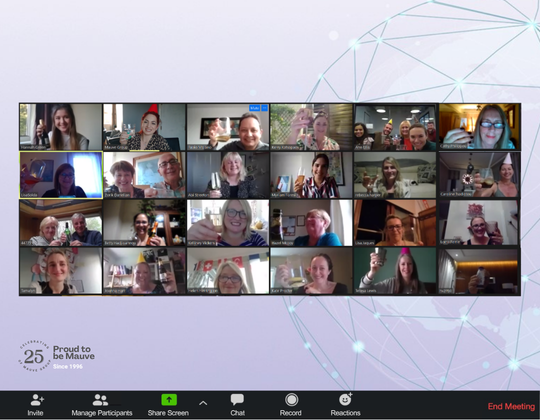Select video of blonde woman in striped top
Viewport: 540px width, 420px height.
pyautogui.click(x=228, y=223)
